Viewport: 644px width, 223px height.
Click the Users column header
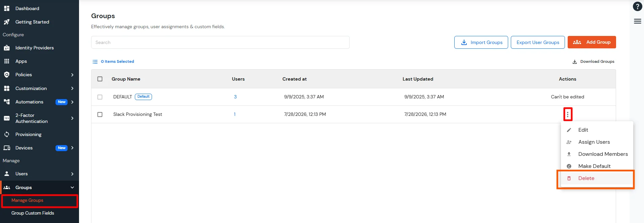pyautogui.click(x=238, y=79)
